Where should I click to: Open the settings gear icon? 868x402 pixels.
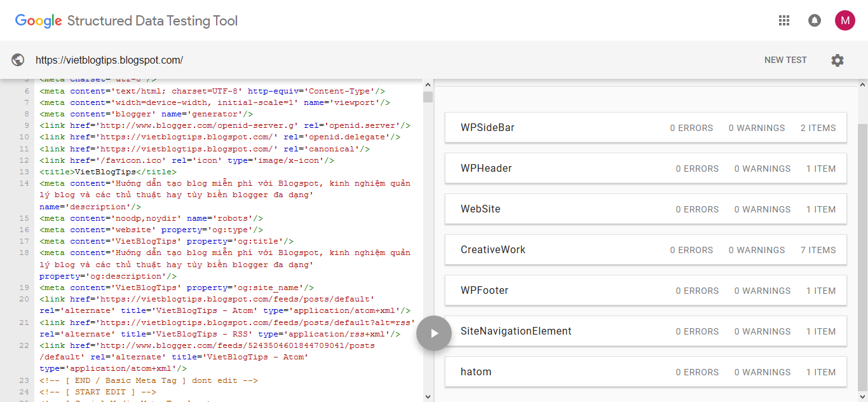coord(837,60)
